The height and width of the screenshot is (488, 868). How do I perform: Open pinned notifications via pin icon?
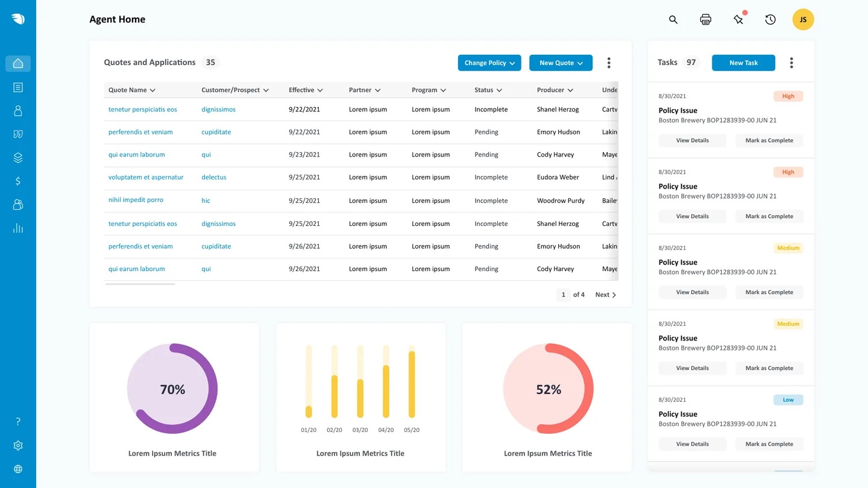(738, 19)
